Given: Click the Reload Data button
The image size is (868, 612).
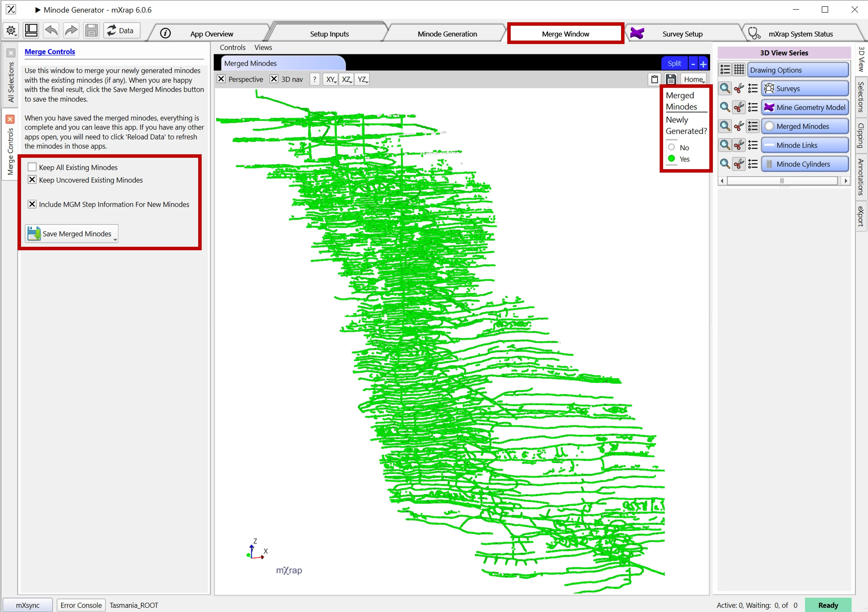Looking at the screenshot, I should click(121, 30).
